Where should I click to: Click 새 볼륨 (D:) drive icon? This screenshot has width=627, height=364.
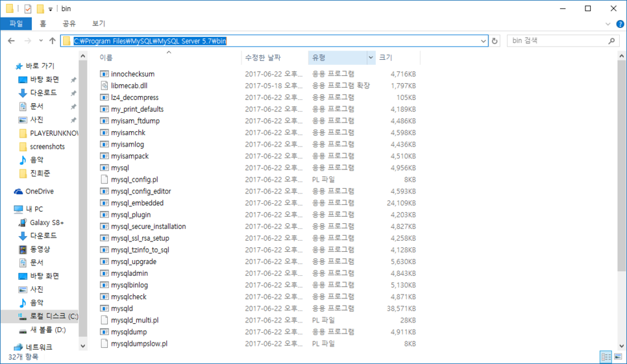(x=23, y=330)
